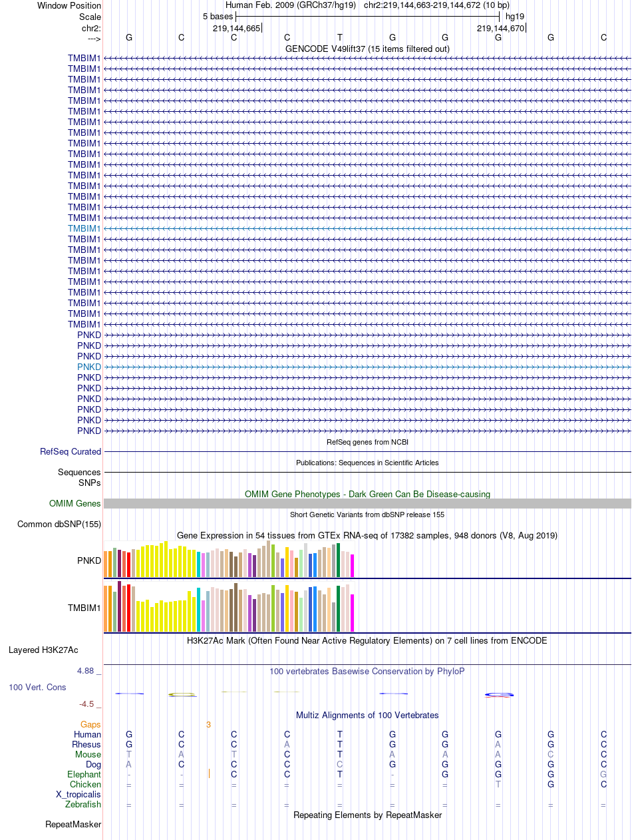Click the Common dbSNP(155) track label

coord(59,525)
